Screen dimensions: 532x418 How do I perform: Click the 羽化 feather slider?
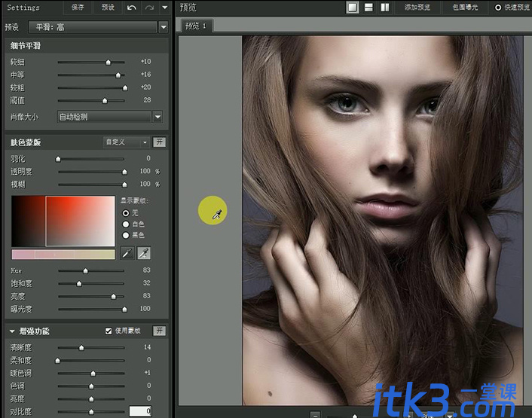point(90,159)
